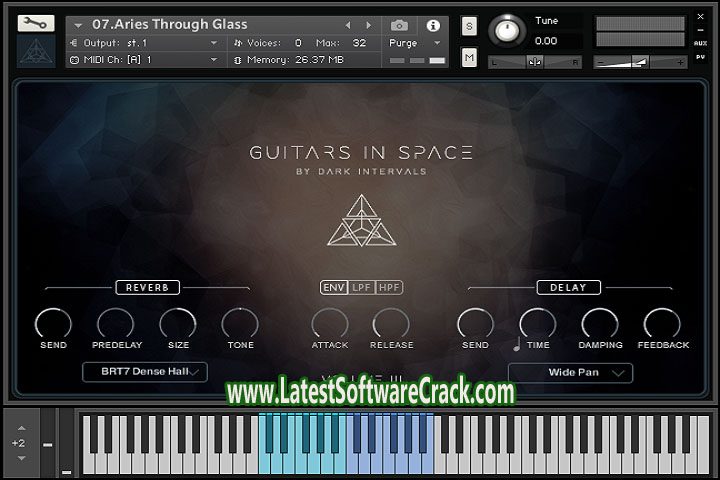This screenshot has height=480, width=720.
Task: Open instrument edit mode with the wrench icon
Action: coord(36,23)
